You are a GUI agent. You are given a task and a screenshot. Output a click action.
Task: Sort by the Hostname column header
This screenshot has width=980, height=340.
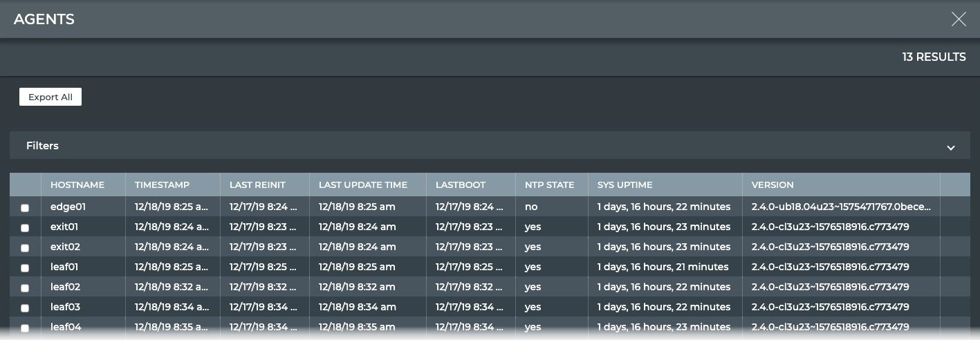[x=77, y=185]
